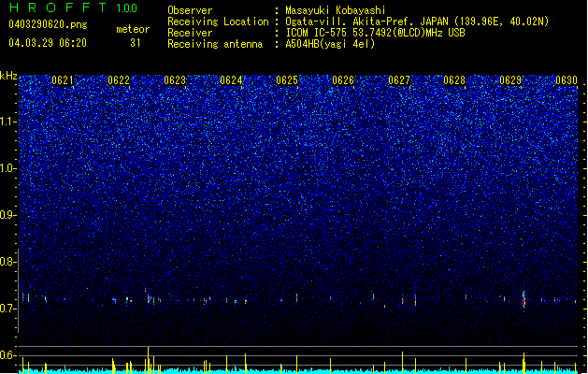Click the 0626 time marker
The width and height of the screenshot is (588, 374).
pos(343,80)
